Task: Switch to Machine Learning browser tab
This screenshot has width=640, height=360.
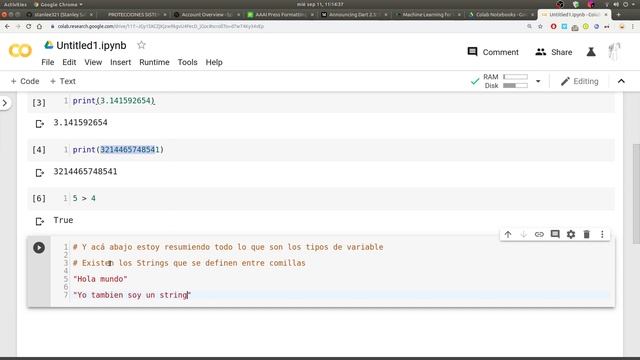Action: pyautogui.click(x=427, y=14)
